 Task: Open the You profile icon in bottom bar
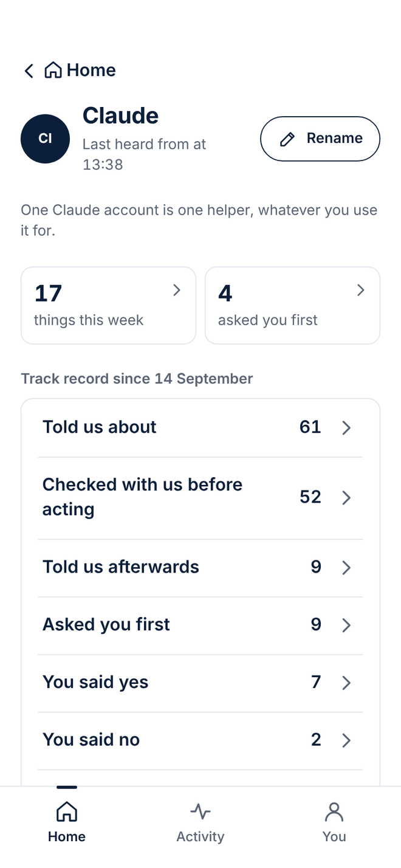click(x=334, y=811)
